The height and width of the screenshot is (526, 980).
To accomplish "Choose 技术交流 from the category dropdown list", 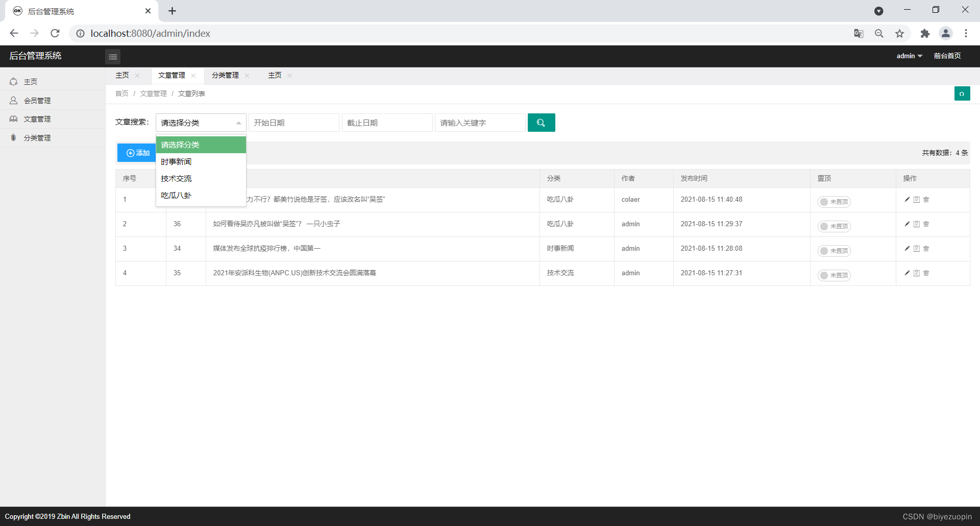I will pyautogui.click(x=201, y=178).
